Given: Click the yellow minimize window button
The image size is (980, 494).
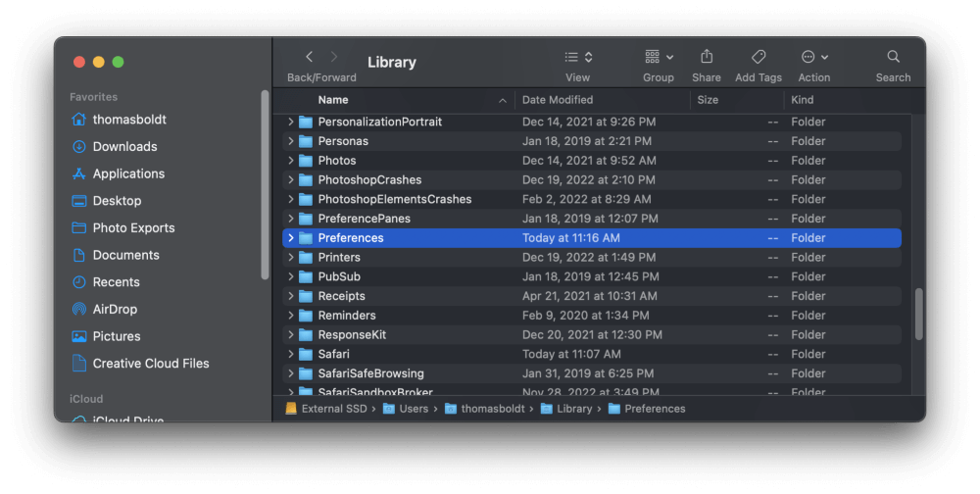Looking at the screenshot, I should 98,62.
